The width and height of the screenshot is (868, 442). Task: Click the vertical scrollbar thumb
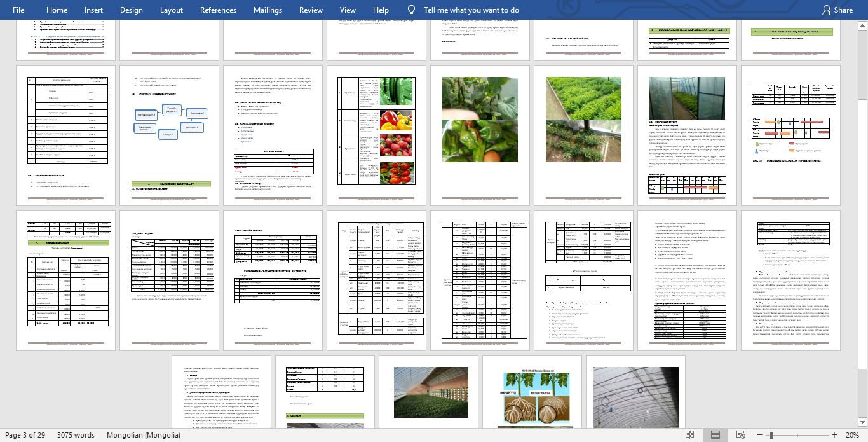click(863, 234)
